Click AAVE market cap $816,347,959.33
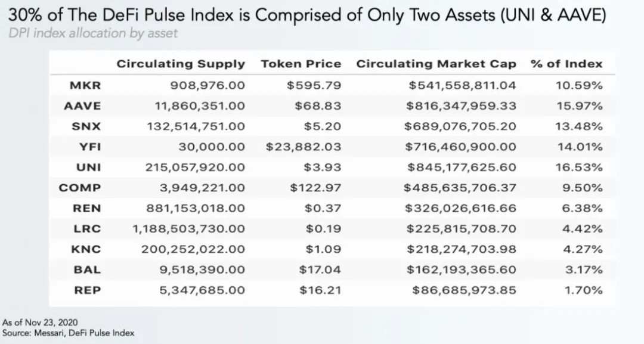Image resolution: width=644 pixels, height=344 pixels. click(x=460, y=106)
